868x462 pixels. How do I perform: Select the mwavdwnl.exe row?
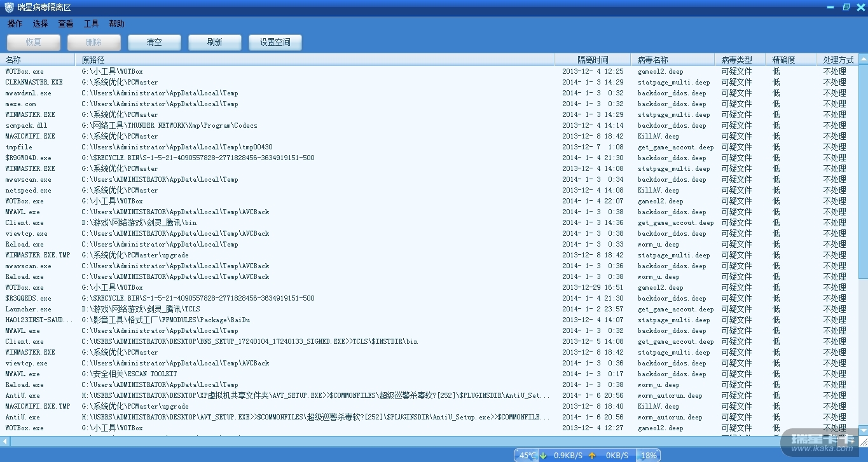[429, 93]
